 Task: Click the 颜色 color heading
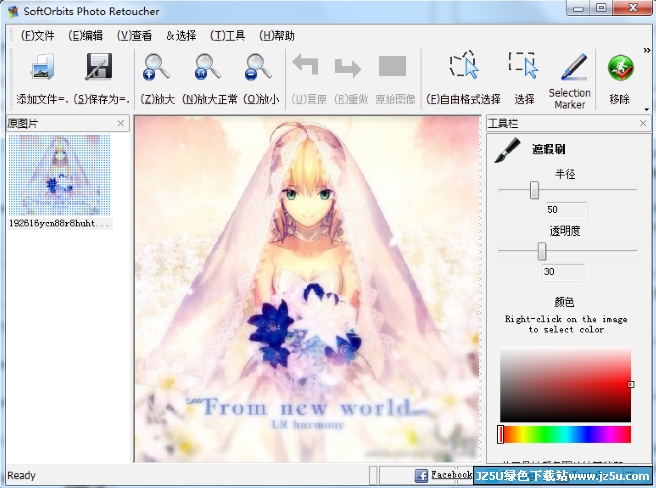[x=564, y=302]
